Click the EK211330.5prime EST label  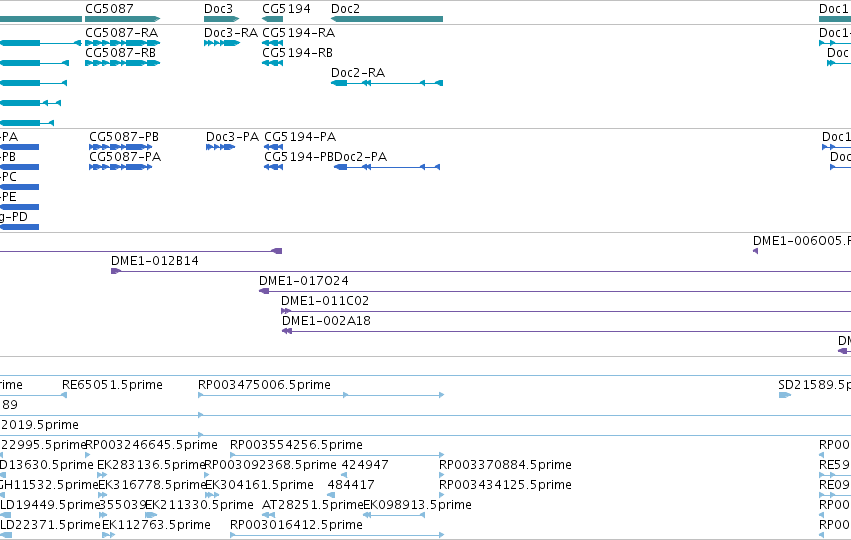[x=199, y=505]
